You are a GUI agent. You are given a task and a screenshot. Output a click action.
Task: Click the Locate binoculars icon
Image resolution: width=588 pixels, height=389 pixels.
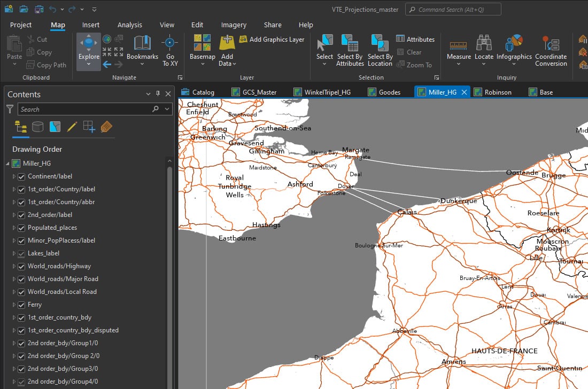pos(484,44)
